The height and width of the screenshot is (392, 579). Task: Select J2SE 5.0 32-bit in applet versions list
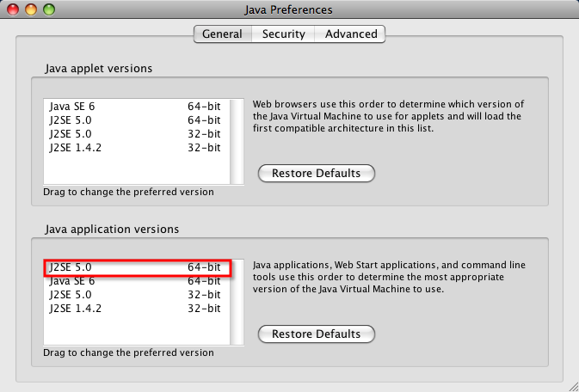137,133
